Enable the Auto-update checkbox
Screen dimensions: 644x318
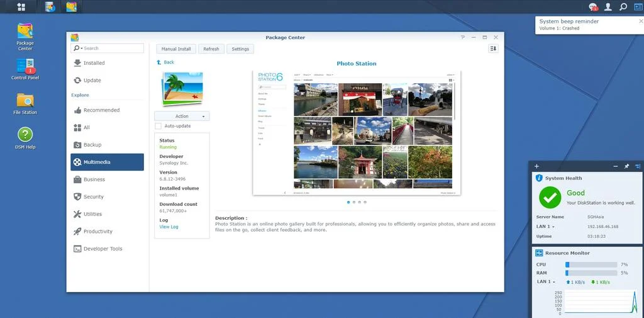(158, 126)
